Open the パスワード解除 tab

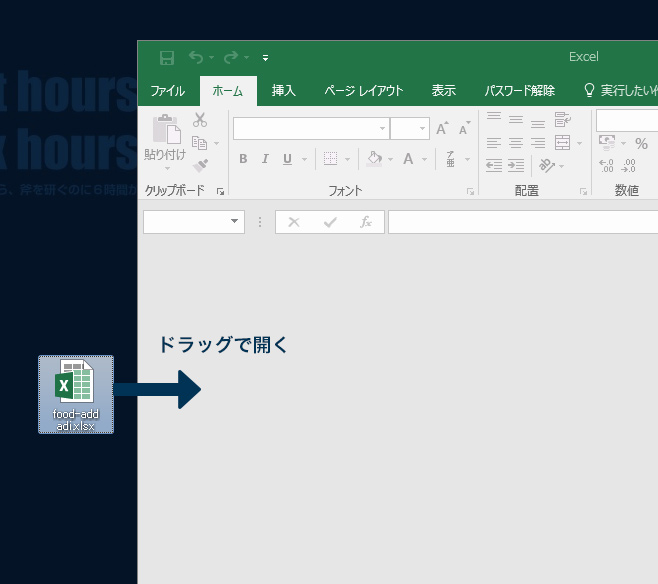click(x=520, y=91)
